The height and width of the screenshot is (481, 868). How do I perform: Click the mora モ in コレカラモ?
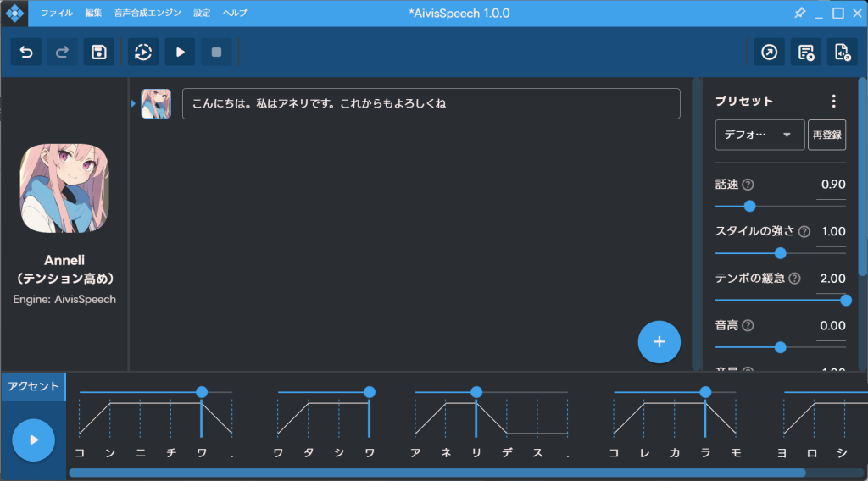click(736, 453)
